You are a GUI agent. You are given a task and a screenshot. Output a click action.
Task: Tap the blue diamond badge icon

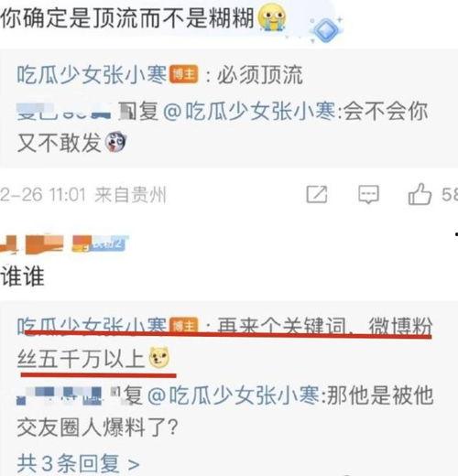326,29
